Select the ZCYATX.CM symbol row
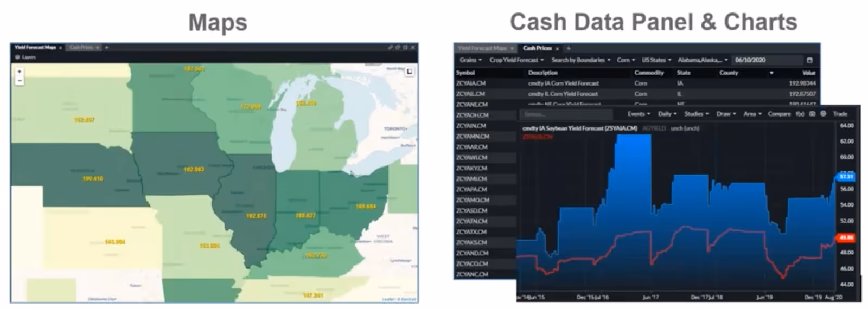868x309 pixels. tap(471, 231)
